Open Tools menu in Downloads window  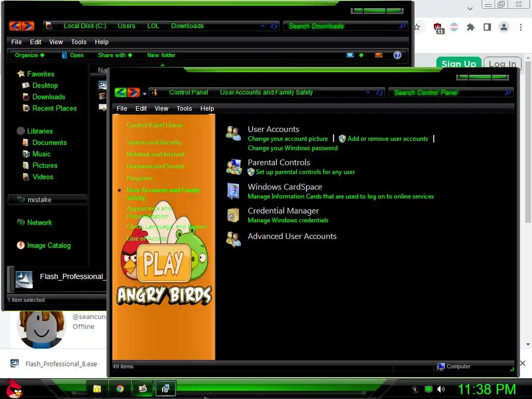79,42
